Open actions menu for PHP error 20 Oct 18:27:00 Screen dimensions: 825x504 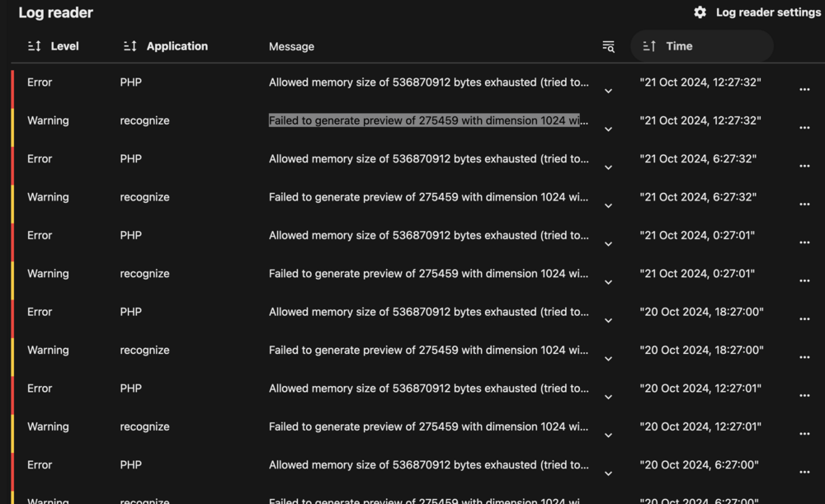[x=804, y=318]
